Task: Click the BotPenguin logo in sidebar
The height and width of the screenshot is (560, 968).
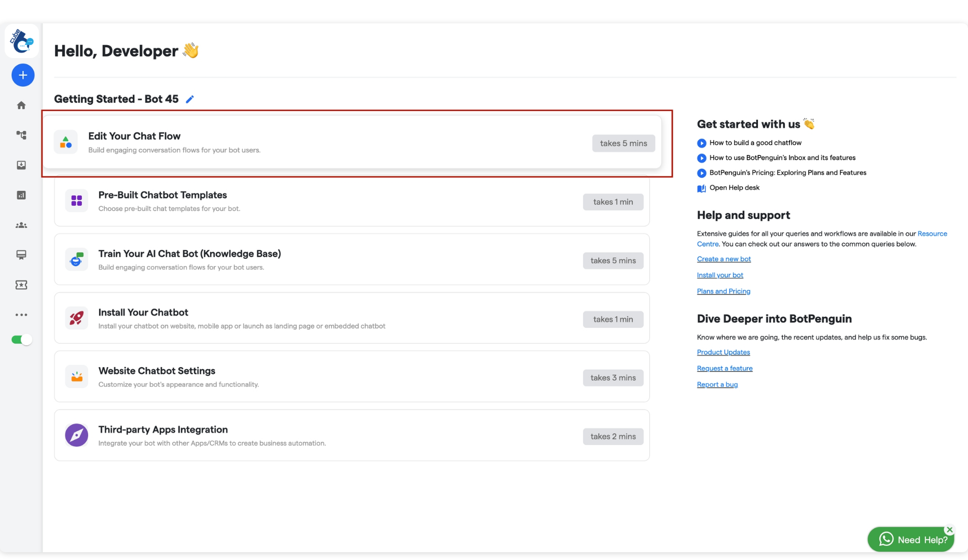Action: (x=22, y=41)
